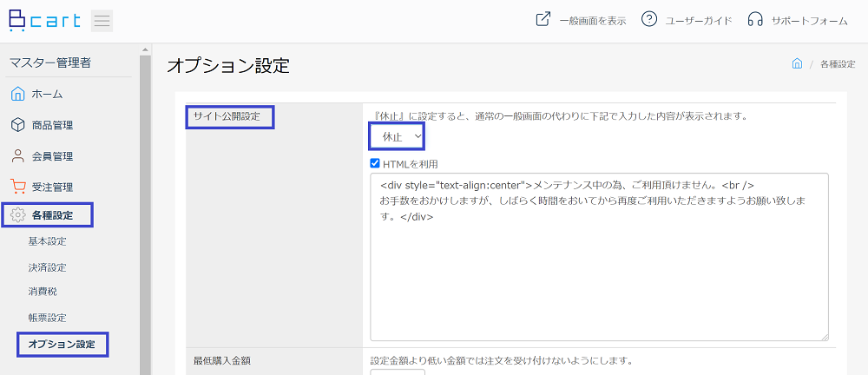The height and width of the screenshot is (375, 868).
Task: Go to ホーム in the sidebar
Action: pyautogui.click(x=47, y=94)
